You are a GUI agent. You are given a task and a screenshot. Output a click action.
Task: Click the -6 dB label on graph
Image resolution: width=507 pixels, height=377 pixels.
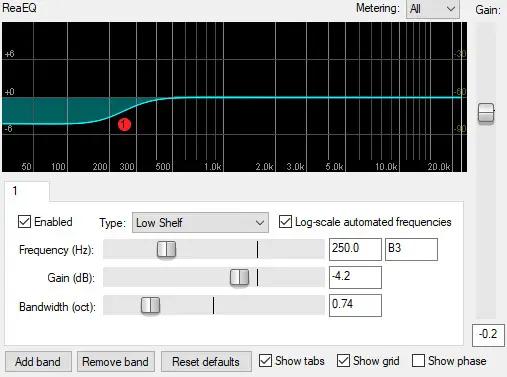click(x=9, y=129)
